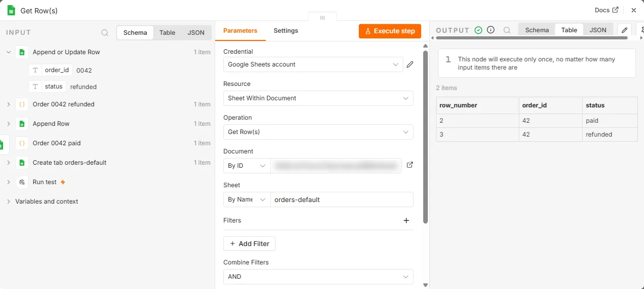
Task: Switch input view to Schema
Action: pos(135,33)
